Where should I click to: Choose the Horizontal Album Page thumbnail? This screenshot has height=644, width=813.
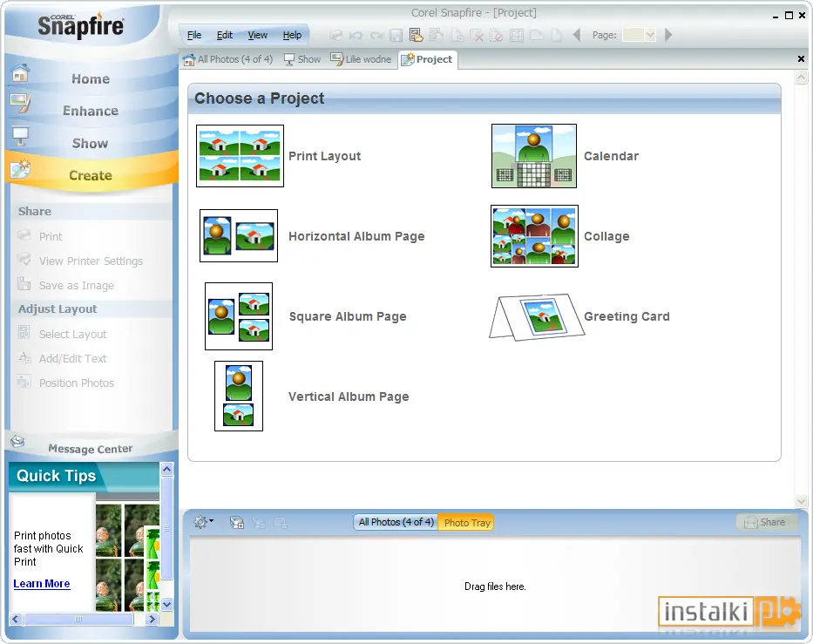[x=239, y=236]
